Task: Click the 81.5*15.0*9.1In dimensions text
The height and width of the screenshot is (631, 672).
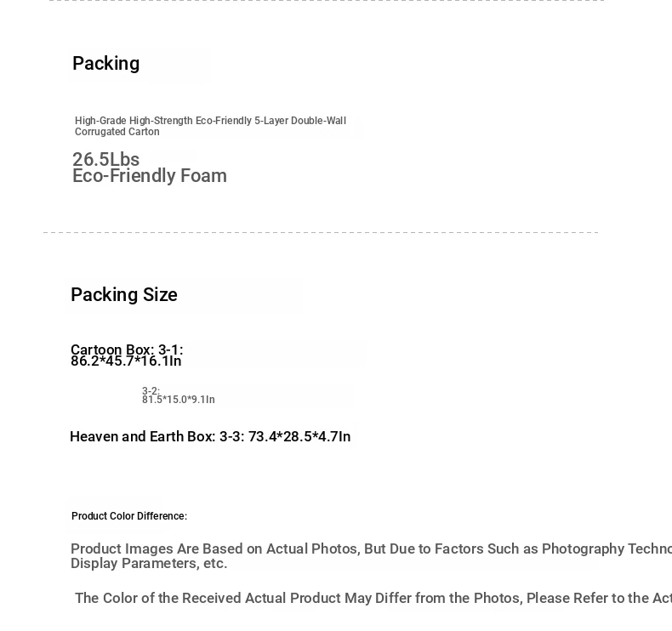Action: pyautogui.click(x=179, y=399)
